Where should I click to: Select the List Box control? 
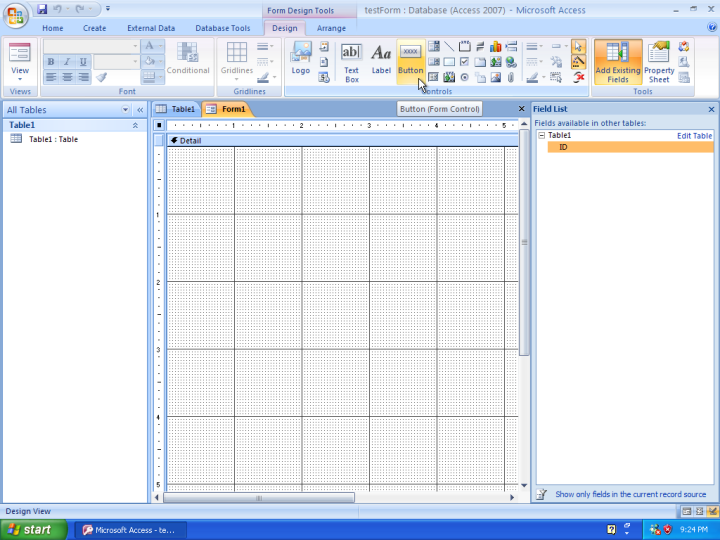pyautogui.click(x=433, y=62)
